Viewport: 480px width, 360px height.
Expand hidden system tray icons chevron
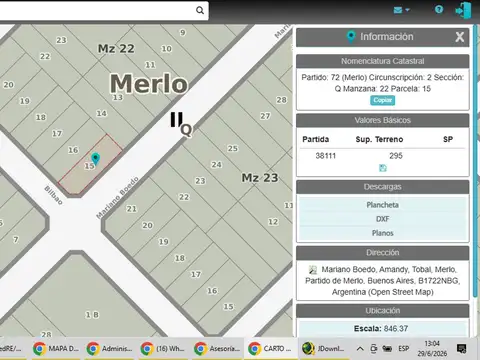coord(360,349)
